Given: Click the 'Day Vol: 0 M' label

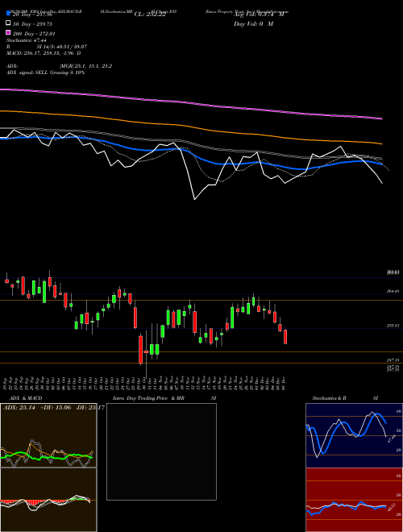Looking at the screenshot, I should pos(253,23).
